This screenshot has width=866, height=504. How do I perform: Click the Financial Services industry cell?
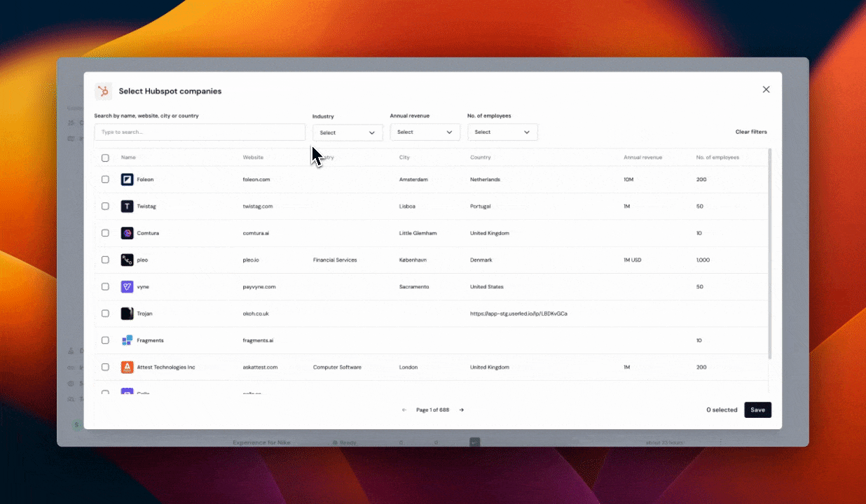point(335,260)
